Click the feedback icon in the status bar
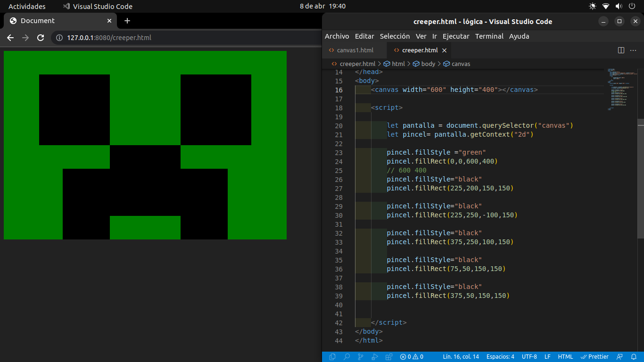 click(x=619, y=357)
